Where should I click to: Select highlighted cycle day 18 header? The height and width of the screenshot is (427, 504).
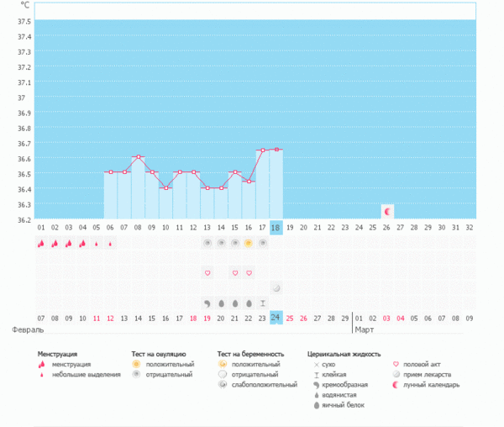276,228
